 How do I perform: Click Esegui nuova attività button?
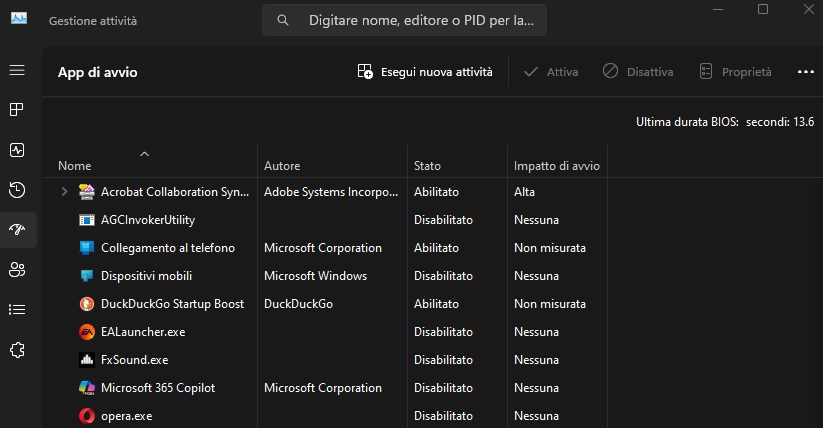tap(425, 72)
